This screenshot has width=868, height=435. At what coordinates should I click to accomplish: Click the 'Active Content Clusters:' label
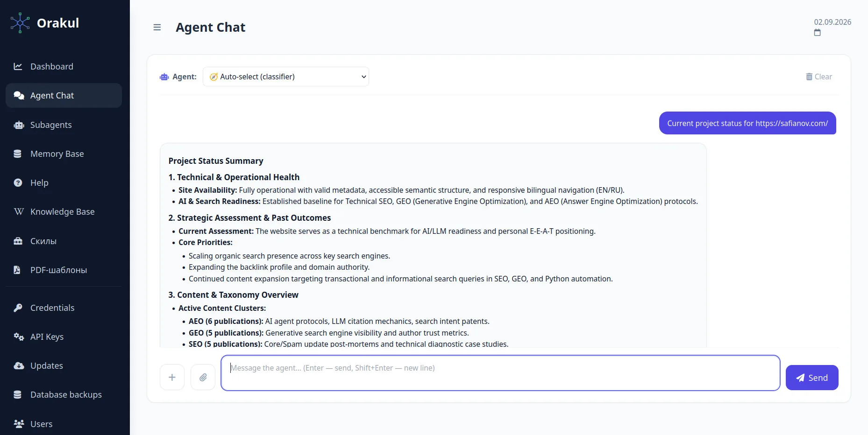coord(222,309)
